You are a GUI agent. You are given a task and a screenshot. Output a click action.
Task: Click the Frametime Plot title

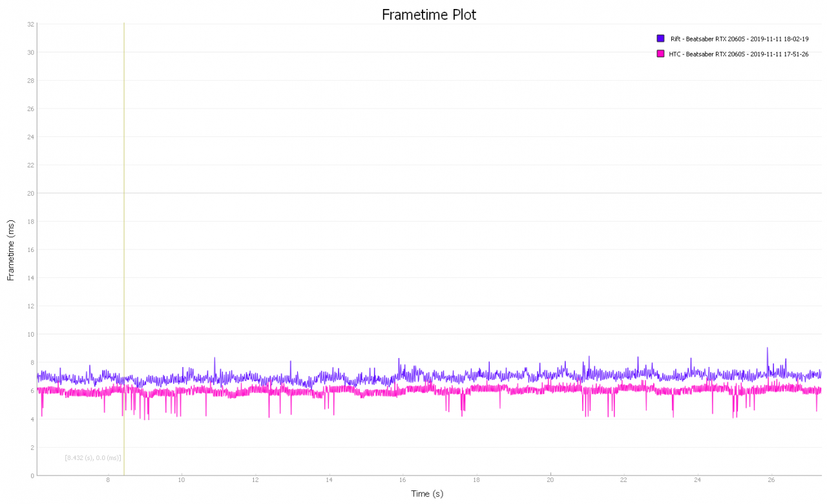coord(429,14)
